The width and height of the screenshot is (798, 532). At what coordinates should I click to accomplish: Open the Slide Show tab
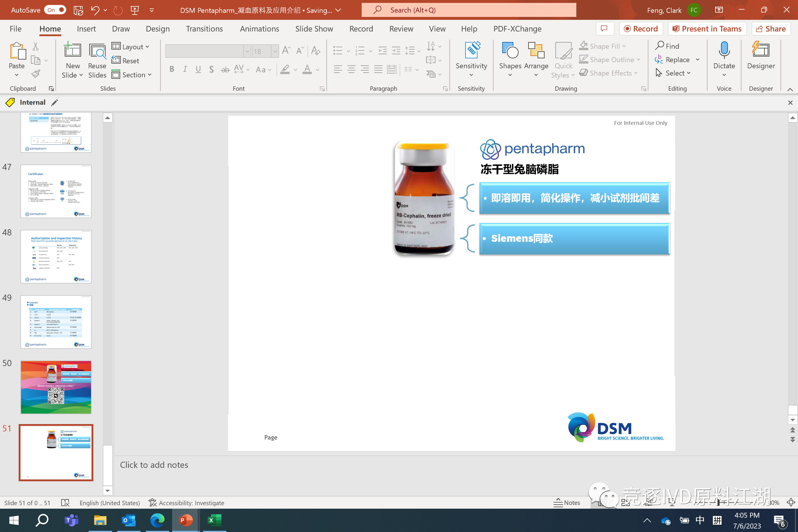(314, 29)
